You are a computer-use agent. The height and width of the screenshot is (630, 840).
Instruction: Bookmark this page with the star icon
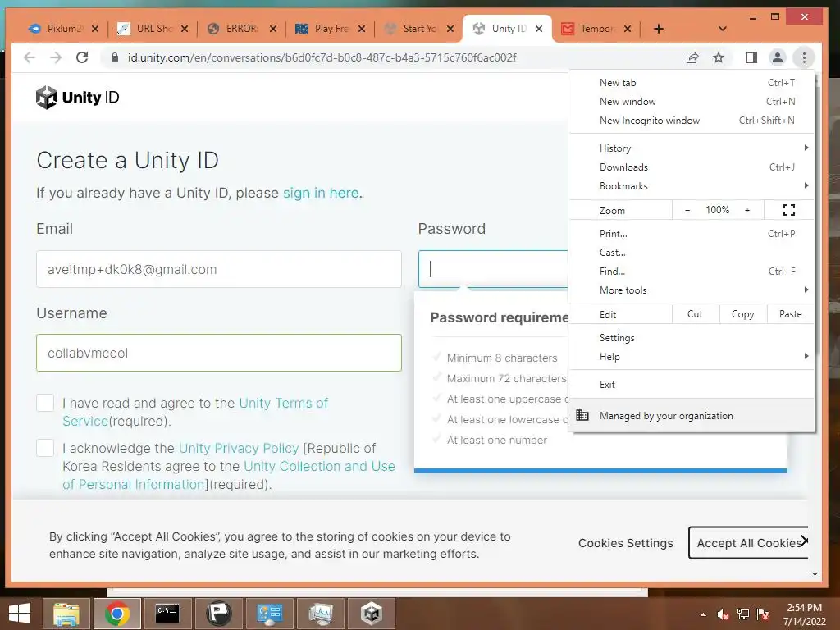click(719, 57)
